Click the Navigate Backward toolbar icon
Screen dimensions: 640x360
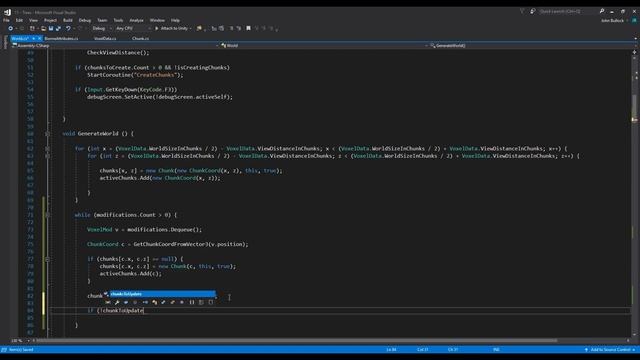pos(11,29)
